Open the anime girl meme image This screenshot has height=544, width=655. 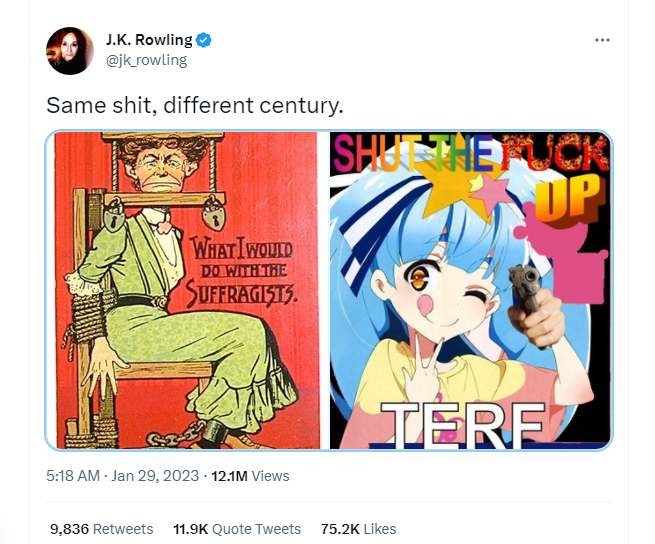(470, 290)
